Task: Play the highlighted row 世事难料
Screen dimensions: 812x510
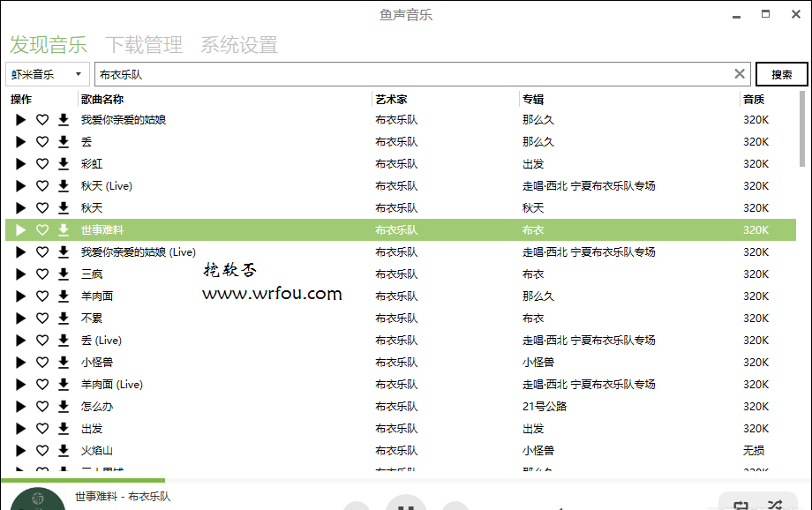Action: [x=20, y=230]
